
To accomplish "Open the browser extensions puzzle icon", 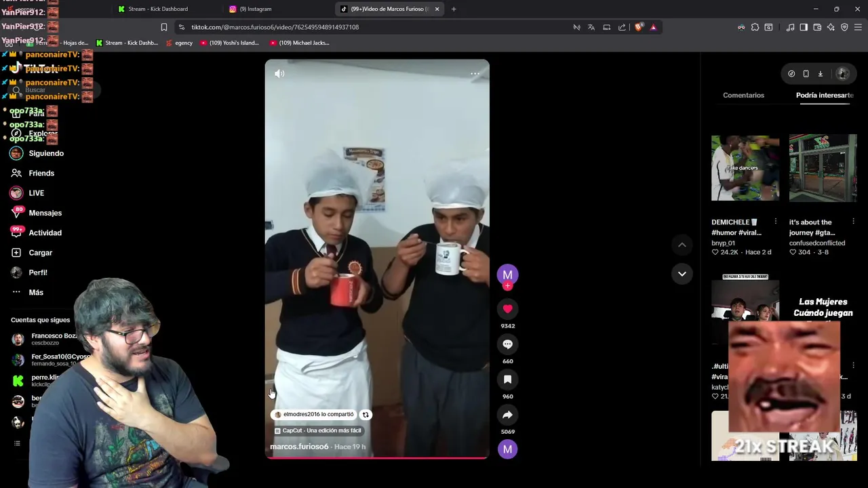I will (x=755, y=27).
